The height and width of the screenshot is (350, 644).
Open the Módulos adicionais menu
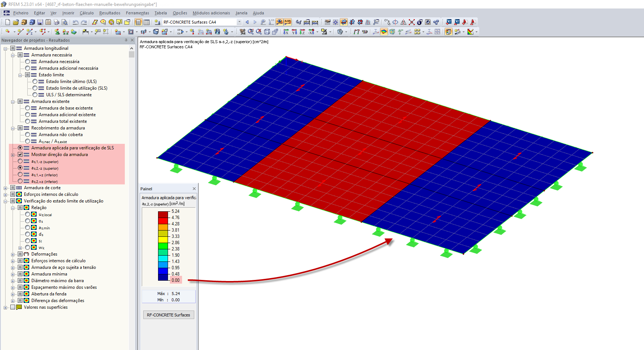211,13
